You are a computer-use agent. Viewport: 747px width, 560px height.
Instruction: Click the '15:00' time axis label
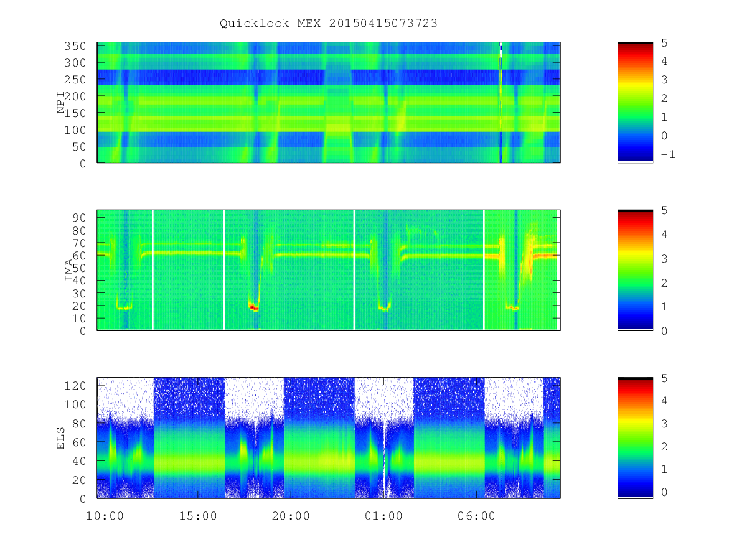(197, 516)
